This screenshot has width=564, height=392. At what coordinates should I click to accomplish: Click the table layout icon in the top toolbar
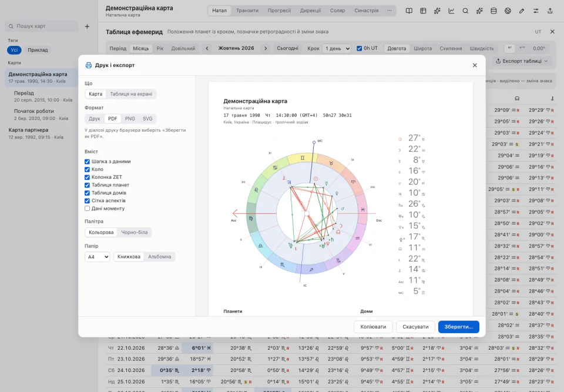click(x=423, y=11)
